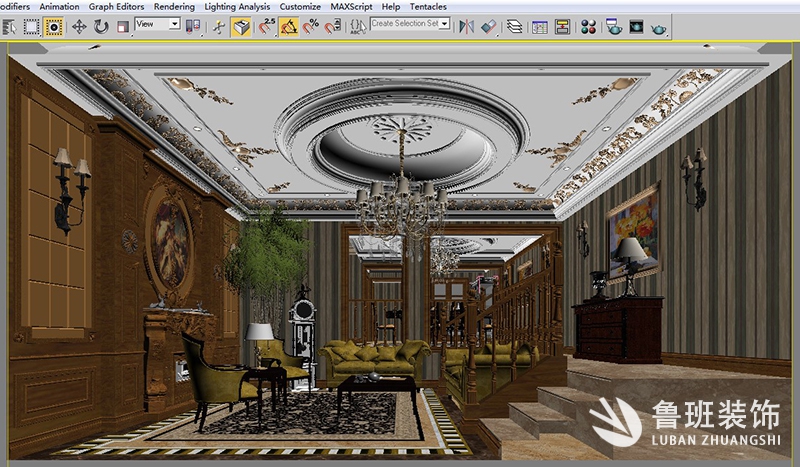Click the Mirror tool icon
The image size is (800, 467).
(466, 27)
